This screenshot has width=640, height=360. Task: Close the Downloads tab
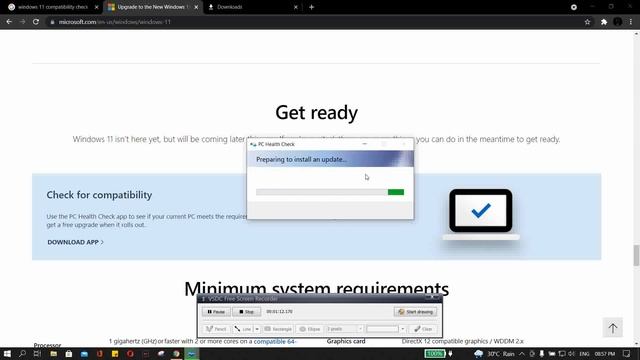pos(296,7)
